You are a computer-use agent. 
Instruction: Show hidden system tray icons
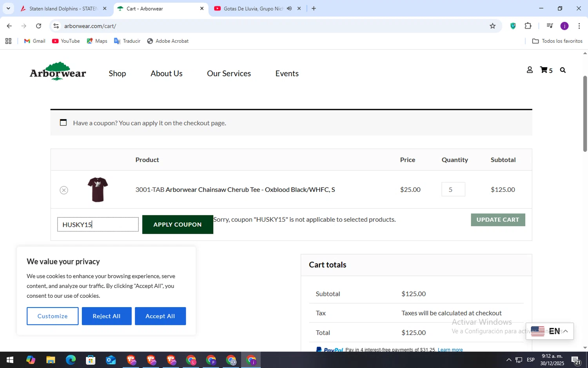click(x=508, y=360)
